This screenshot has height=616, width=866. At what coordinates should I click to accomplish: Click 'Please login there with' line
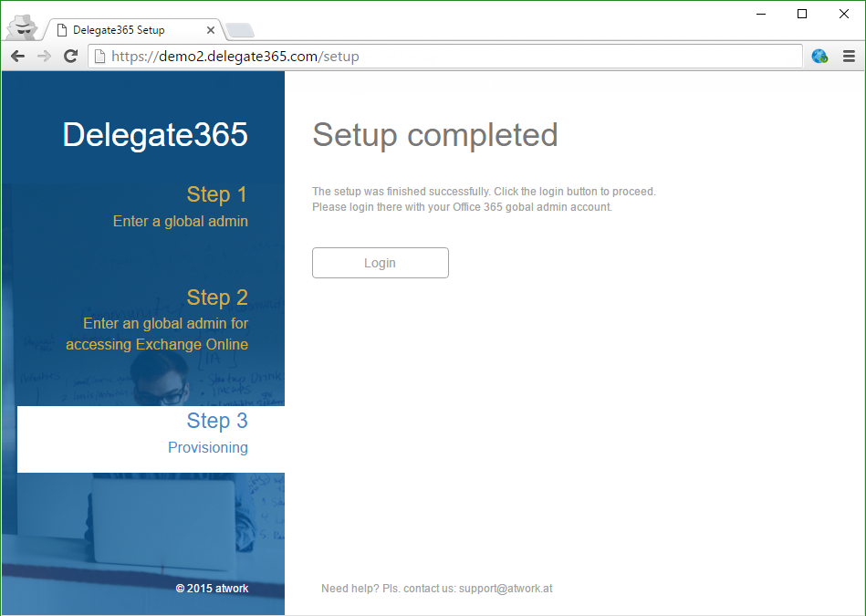pos(463,207)
